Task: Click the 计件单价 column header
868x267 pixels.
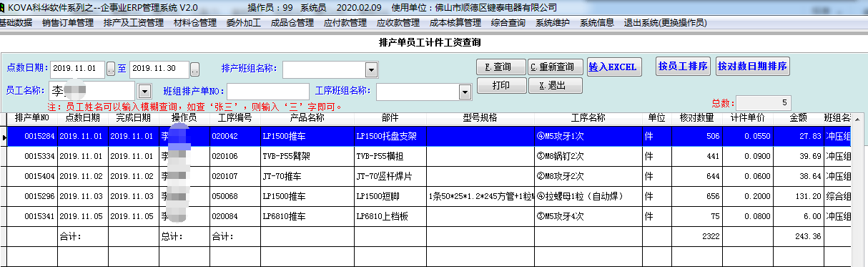Action: pos(748,117)
